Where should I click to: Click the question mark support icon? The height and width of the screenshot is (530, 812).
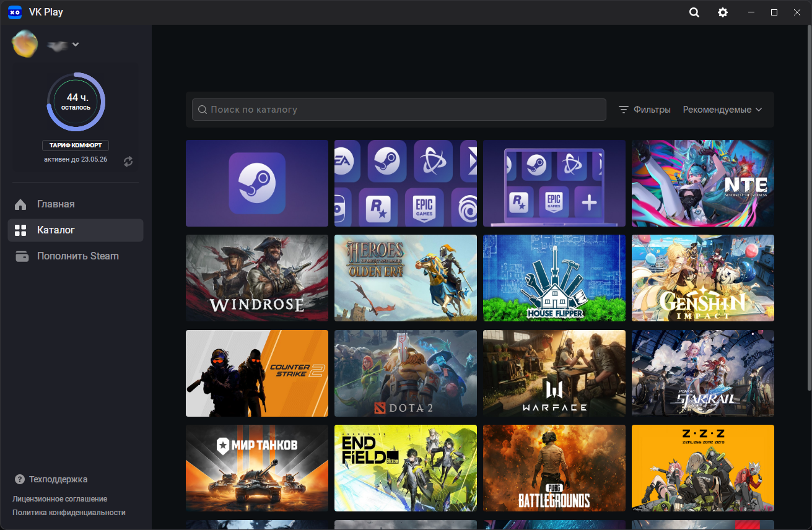(20, 479)
